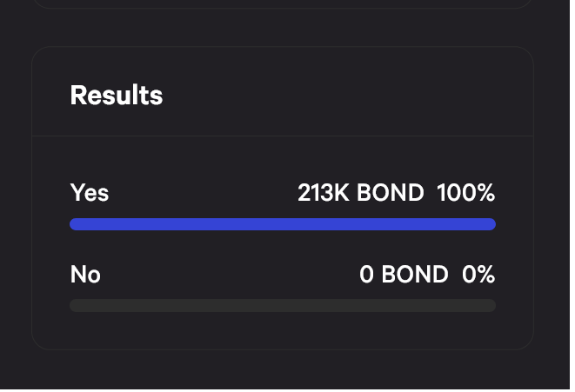Viewport: 575px width, 392px height.
Task: Click the bottom edge of the card above Results
Action: coord(283,9)
